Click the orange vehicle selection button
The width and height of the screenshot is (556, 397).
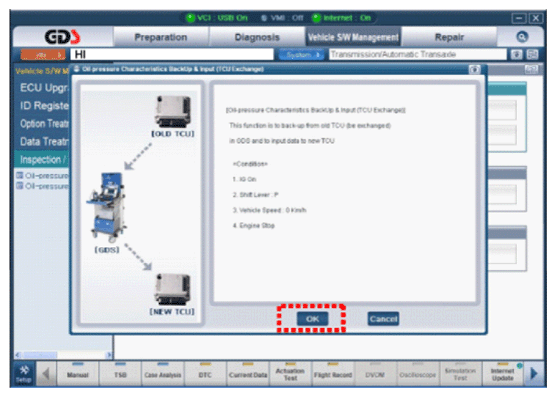click(43, 55)
